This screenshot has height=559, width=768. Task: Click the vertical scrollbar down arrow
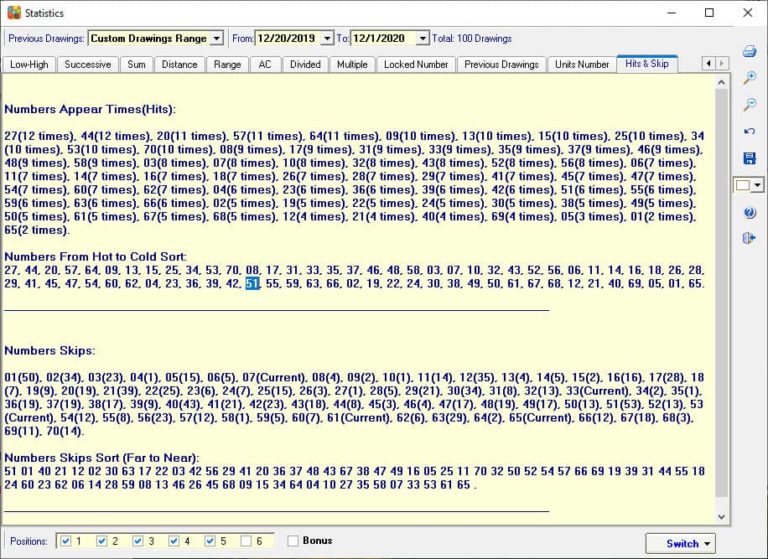pyautogui.click(x=722, y=517)
